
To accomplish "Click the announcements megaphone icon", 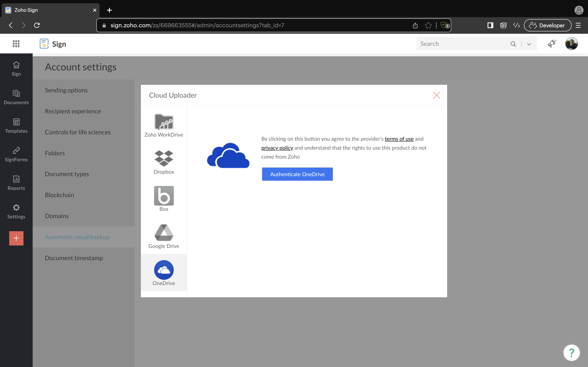I will pos(552,44).
